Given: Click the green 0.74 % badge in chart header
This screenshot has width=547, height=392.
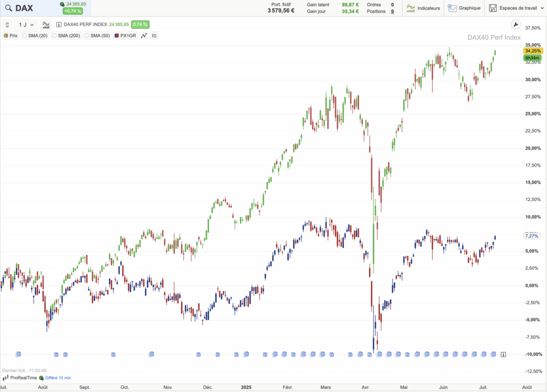Looking at the screenshot, I should pyautogui.click(x=140, y=25).
